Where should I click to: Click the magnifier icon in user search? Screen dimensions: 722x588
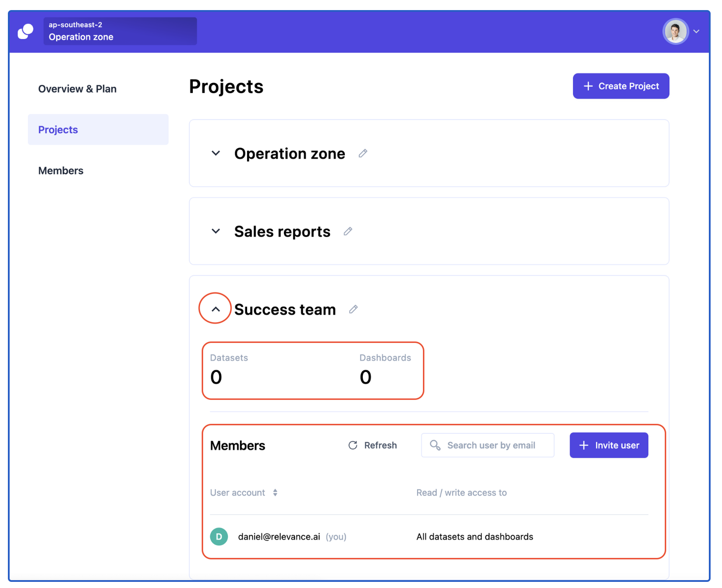[435, 445]
